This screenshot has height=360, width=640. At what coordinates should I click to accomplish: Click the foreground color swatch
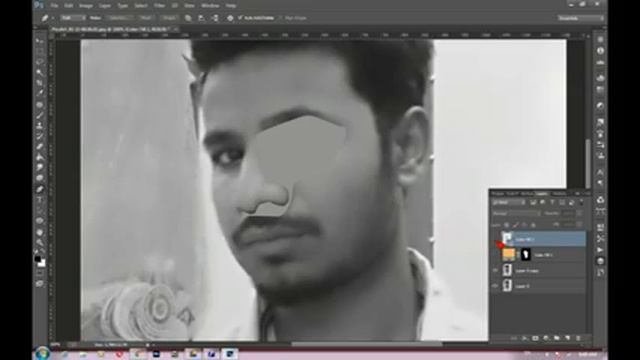(x=38, y=258)
